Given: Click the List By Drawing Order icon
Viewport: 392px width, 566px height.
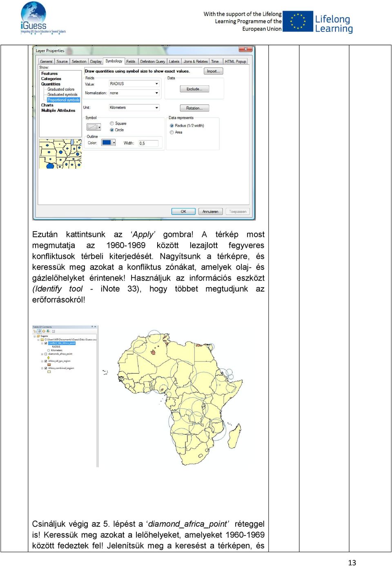Looking at the screenshot, I should [35, 331].
